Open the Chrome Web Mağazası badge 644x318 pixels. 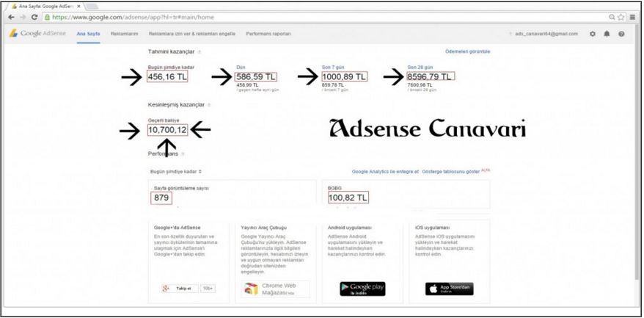(275, 289)
